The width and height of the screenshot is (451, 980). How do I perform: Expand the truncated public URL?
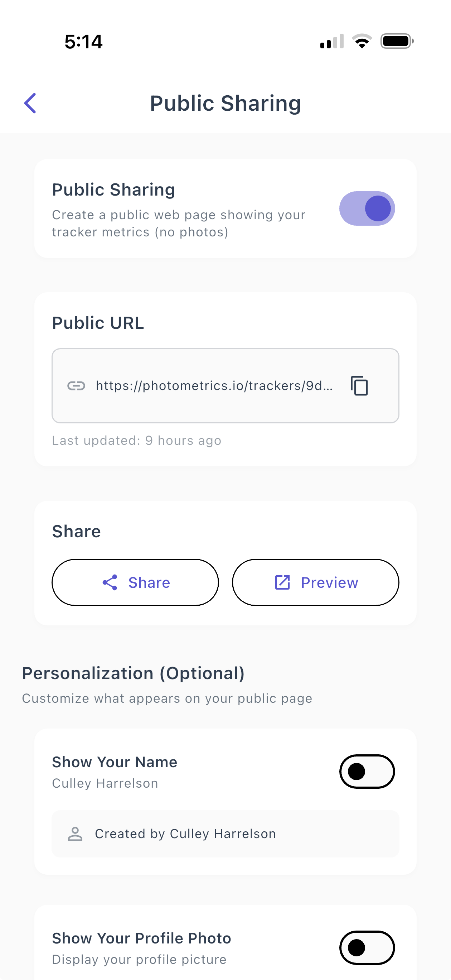(214, 385)
